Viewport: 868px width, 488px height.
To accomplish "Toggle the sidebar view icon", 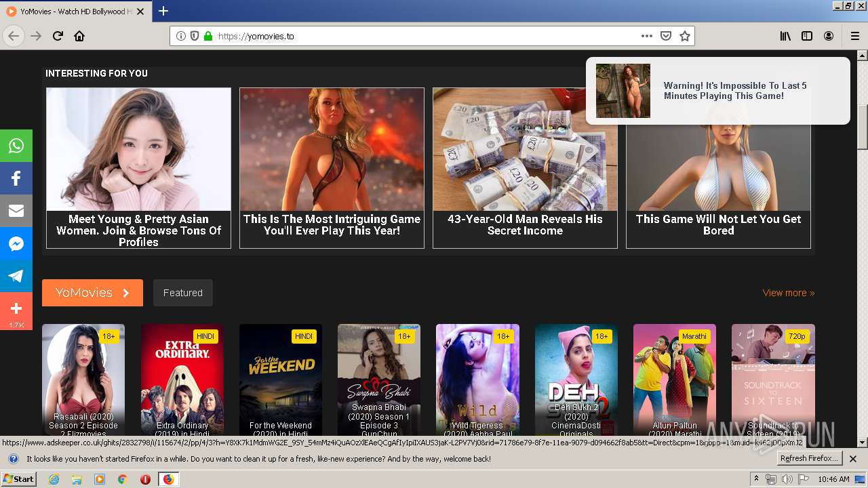I will coord(807,36).
